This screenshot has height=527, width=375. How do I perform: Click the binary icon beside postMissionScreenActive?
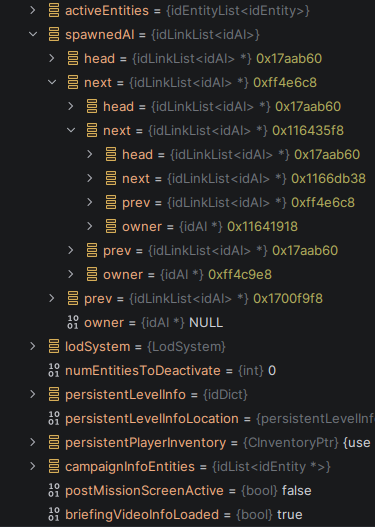pyautogui.click(x=54, y=490)
